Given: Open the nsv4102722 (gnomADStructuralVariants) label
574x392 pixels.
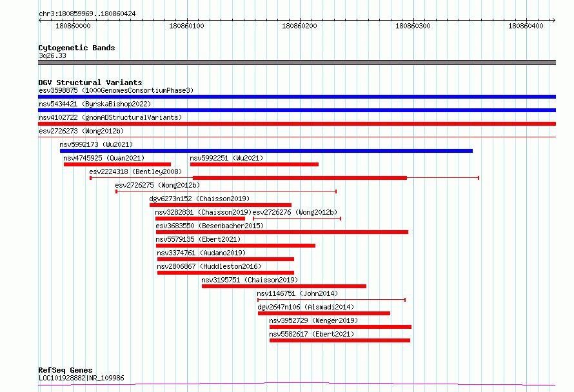Looking at the screenshot, I should tap(110, 117).
